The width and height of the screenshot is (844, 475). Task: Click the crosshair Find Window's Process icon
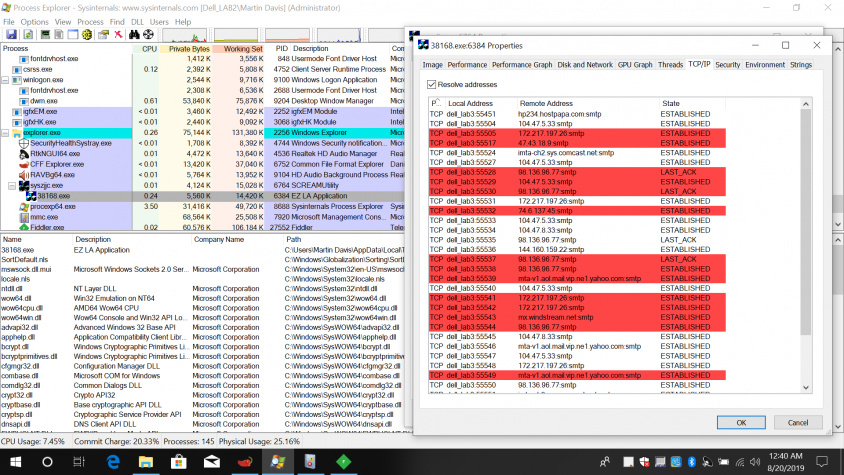(148, 35)
